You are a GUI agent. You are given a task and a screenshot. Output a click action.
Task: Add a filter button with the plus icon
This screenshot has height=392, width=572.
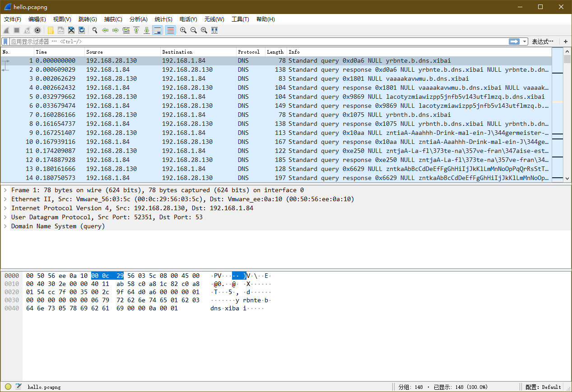coord(566,42)
